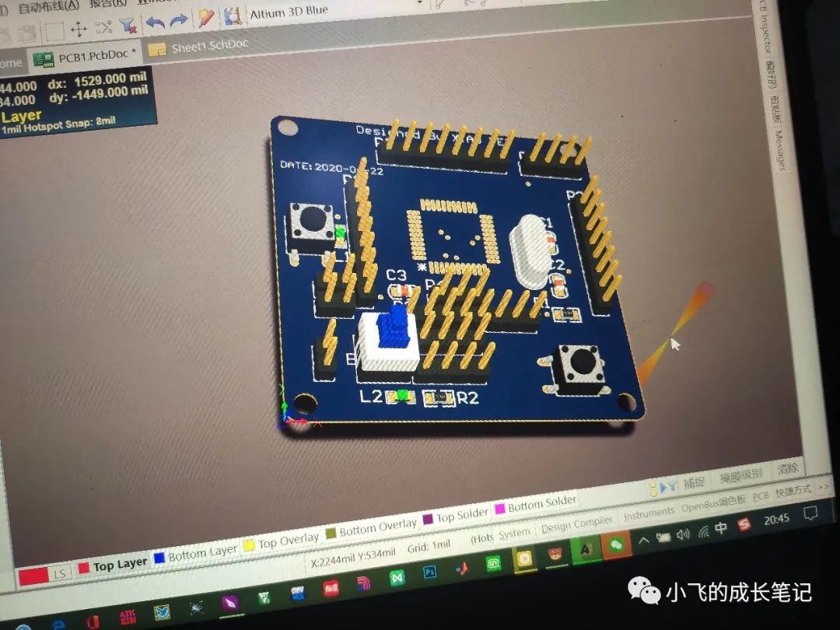Open the Dev-C++ taskbar icon
Viewport: 840px width, 630px height.
click(298, 593)
